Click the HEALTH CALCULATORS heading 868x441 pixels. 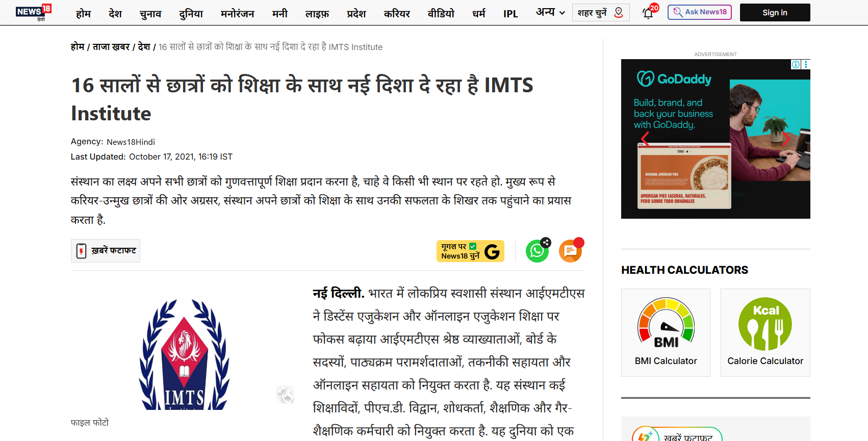click(684, 270)
